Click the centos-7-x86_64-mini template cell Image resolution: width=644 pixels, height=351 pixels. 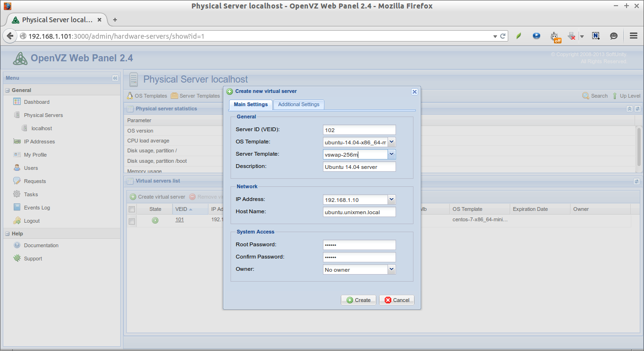click(479, 220)
